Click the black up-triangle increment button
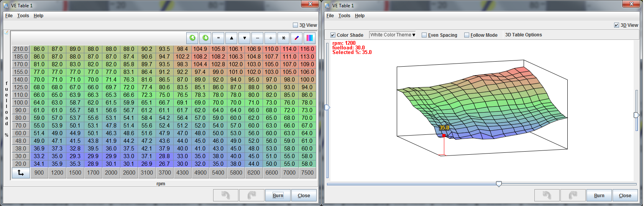644x206 pixels. click(x=232, y=38)
